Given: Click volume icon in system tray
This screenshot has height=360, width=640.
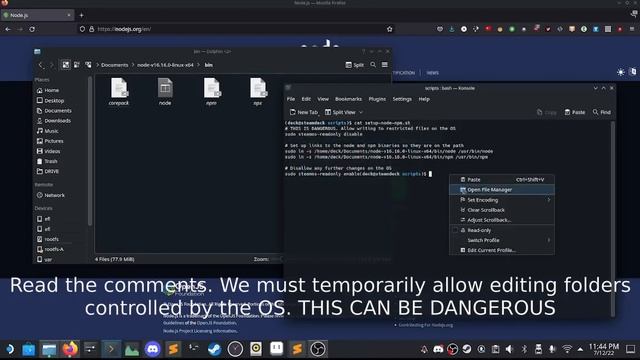Looking at the screenshot, I should point(509,349).
